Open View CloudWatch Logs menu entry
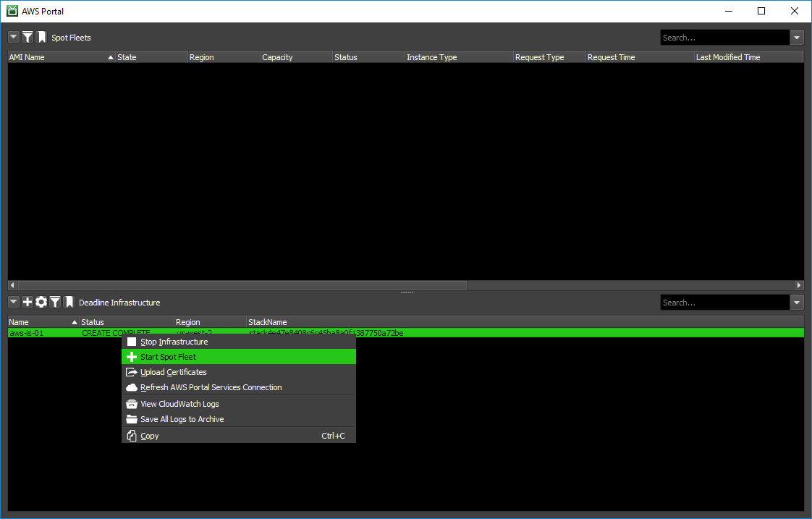The height and width of the screenshot is (519, 812). [239, 404]
